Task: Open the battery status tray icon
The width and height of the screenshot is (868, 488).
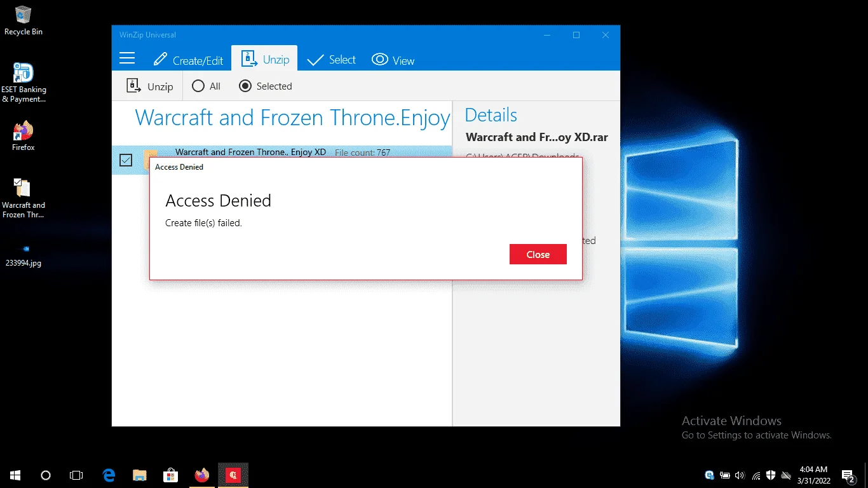Action: coord(725,475)
